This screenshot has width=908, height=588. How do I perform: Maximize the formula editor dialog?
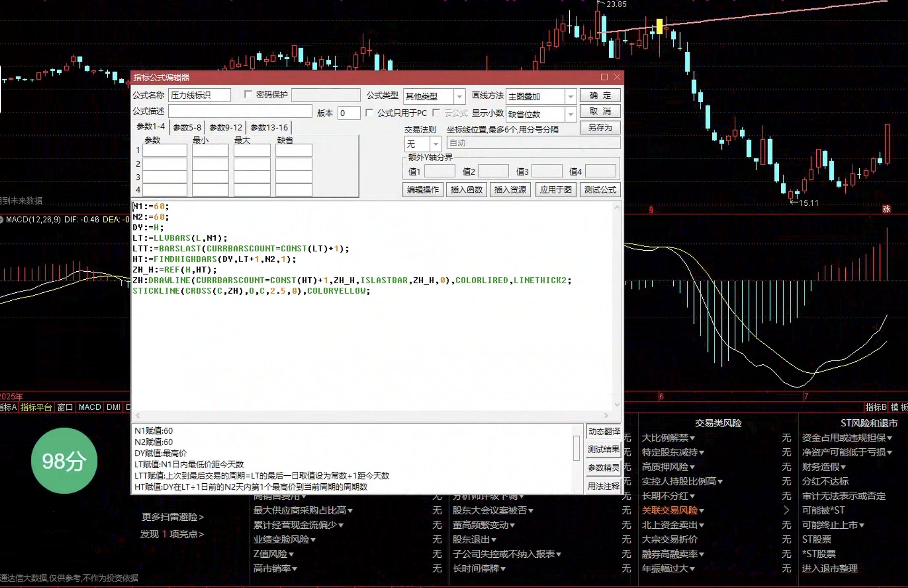(604, 77)
